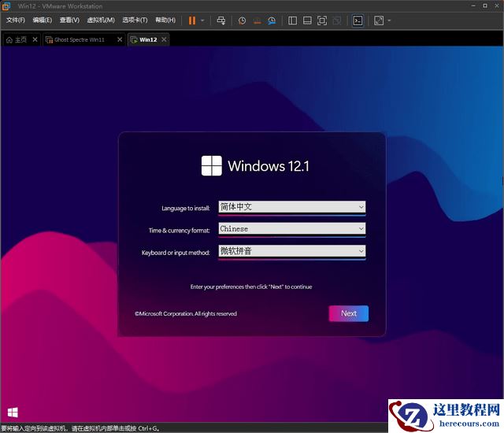Expand the stretch display options arrow
504x433 pixels.
coord(389,20)
